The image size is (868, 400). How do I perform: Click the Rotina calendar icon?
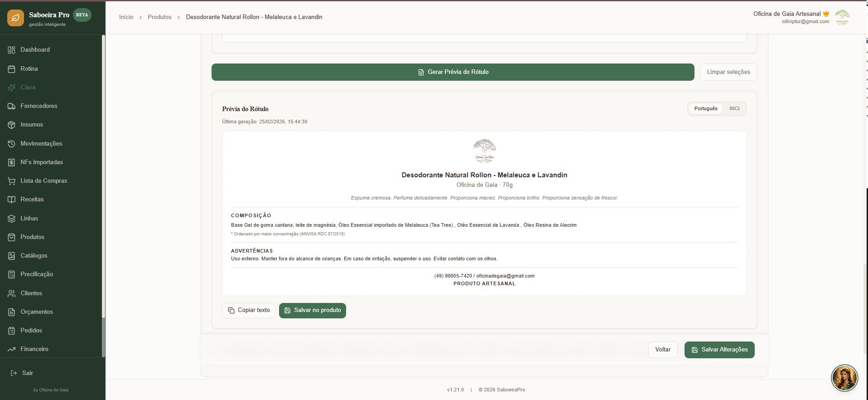point(12,69)
